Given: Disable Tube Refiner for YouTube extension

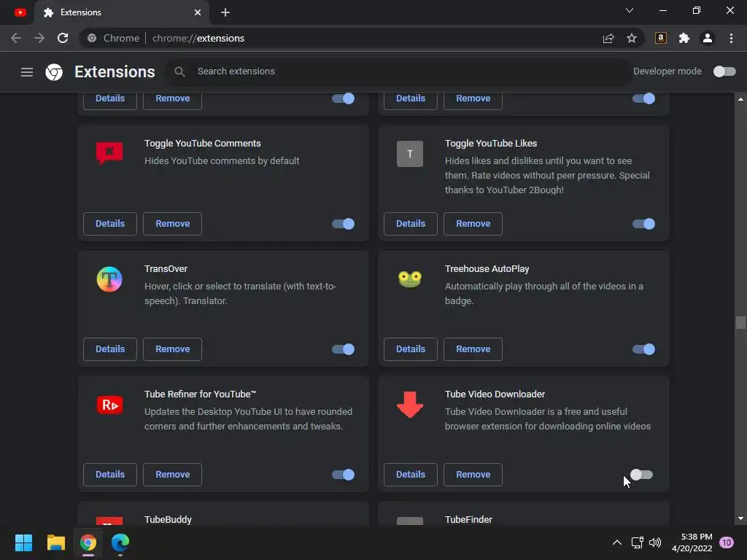Looking at the screenshot, I should (x=343, y=475).
